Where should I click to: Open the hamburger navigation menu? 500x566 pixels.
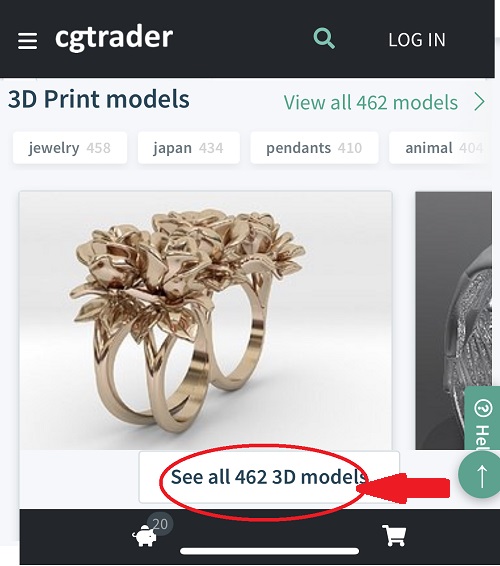[x=27, y=41]
